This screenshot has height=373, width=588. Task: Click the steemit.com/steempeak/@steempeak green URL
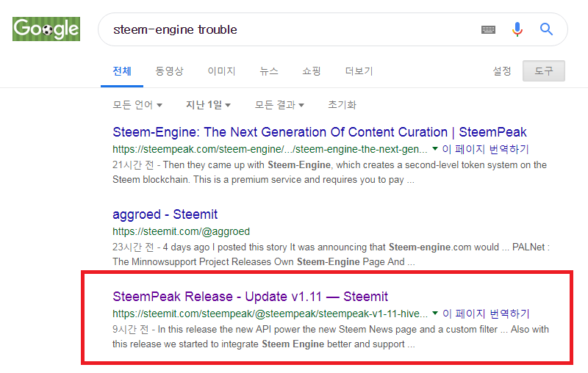click(x=270, y=314)
